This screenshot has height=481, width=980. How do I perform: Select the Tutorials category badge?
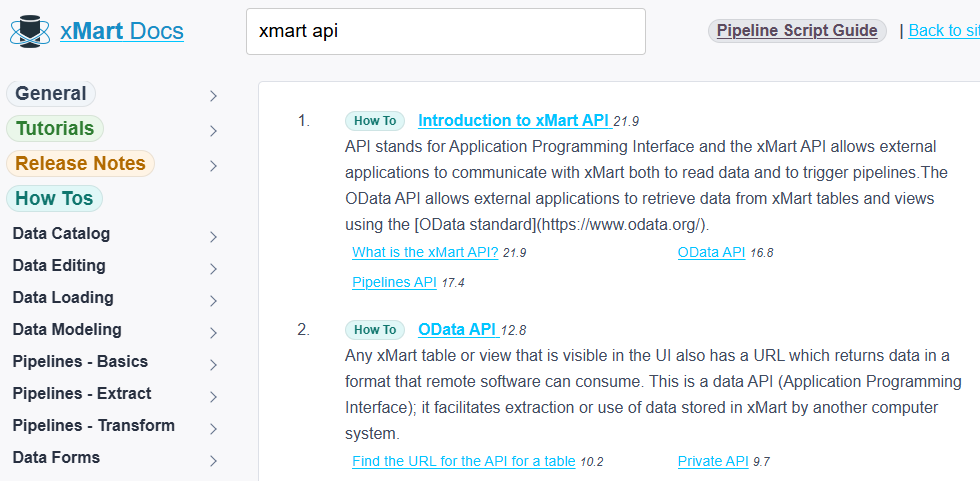[x=55, y=129]
